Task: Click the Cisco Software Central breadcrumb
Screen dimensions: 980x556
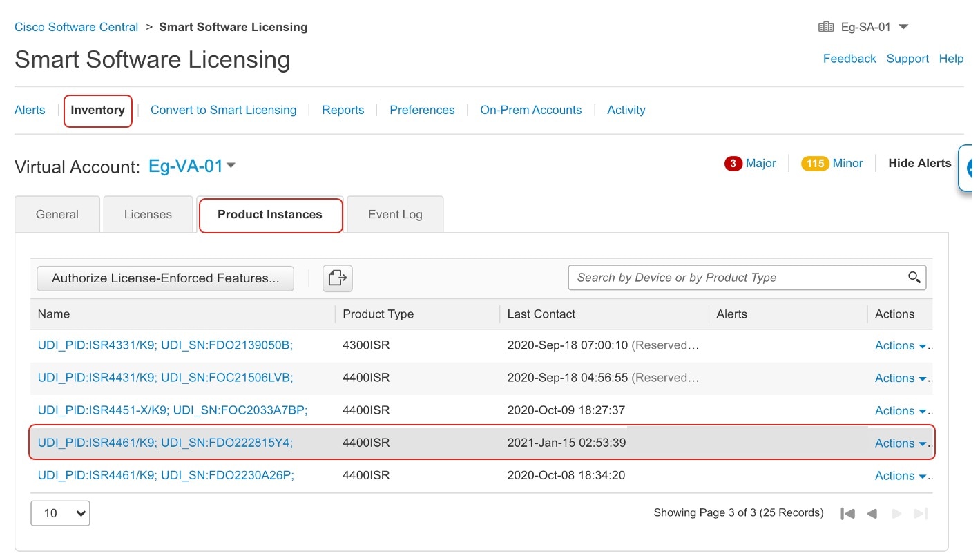Action: pyautogui.click(x=77, y=27)
